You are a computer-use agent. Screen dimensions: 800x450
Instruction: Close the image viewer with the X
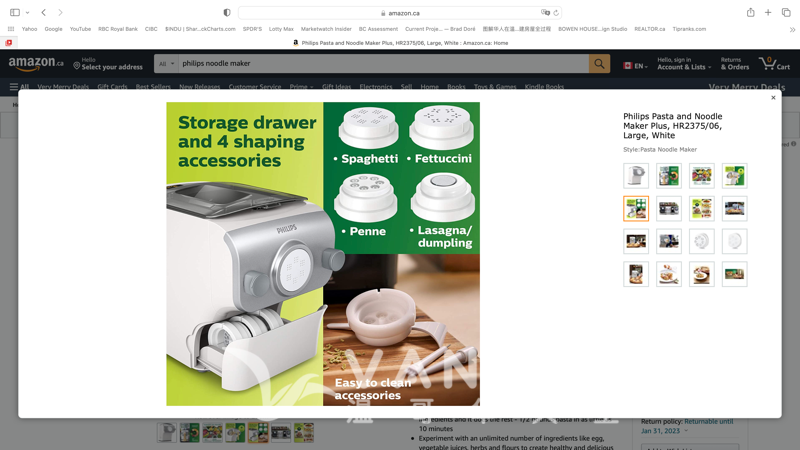[773, 97]
